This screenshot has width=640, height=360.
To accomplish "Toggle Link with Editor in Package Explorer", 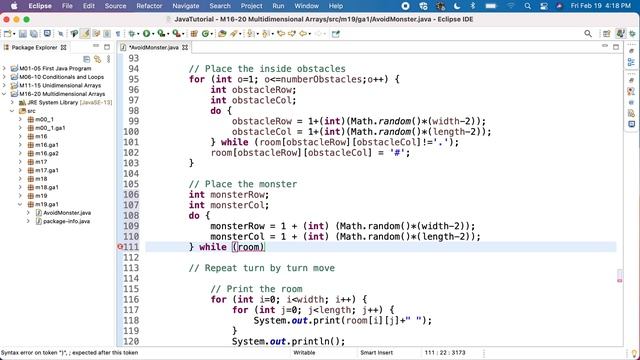I will [98, 59].
